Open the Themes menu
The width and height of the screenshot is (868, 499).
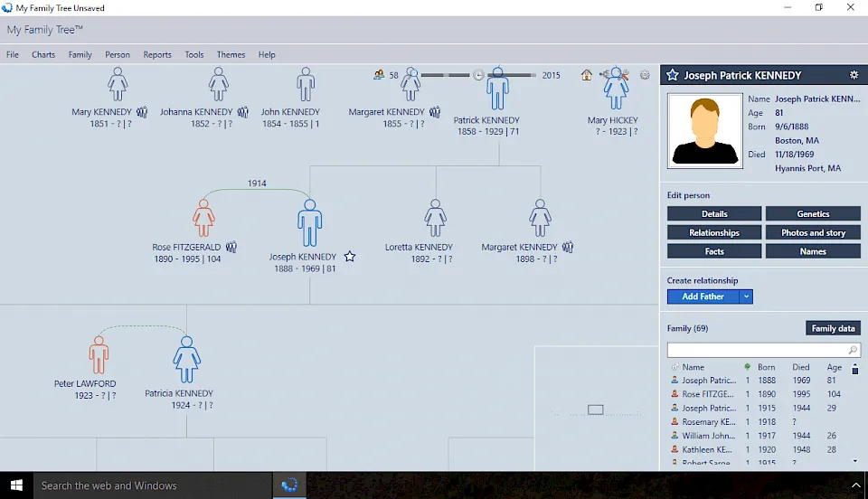tap(231, 55)
